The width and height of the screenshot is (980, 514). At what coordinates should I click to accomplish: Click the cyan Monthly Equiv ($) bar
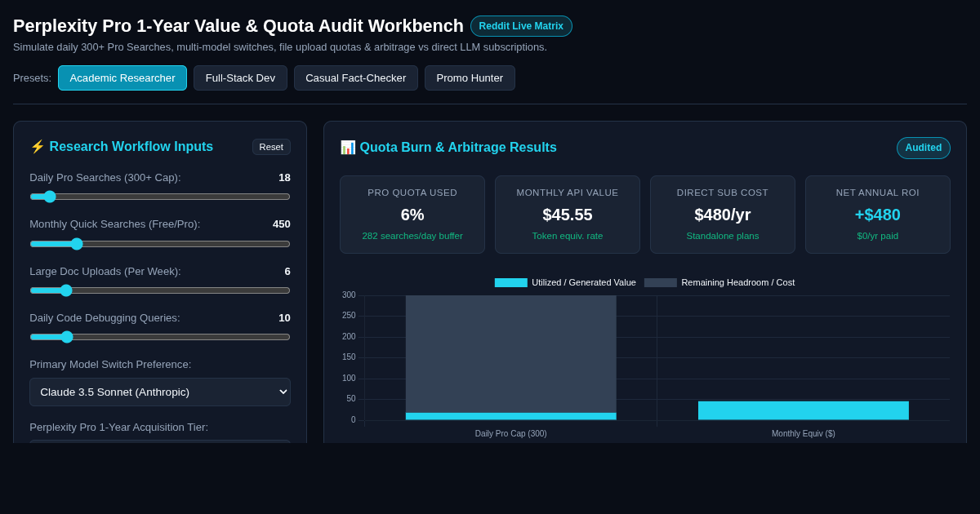coord(804,410)
